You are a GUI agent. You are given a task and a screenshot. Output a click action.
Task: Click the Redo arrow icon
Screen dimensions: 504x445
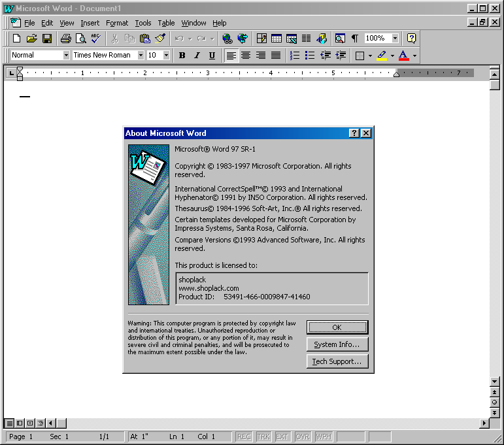pyautogui.click(x=201, y=39)
